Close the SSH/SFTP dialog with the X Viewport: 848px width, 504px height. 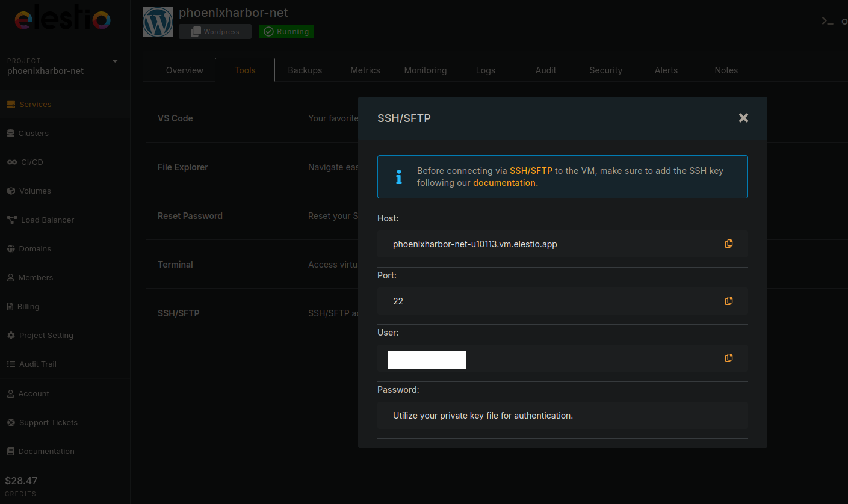tap(743, 118)
